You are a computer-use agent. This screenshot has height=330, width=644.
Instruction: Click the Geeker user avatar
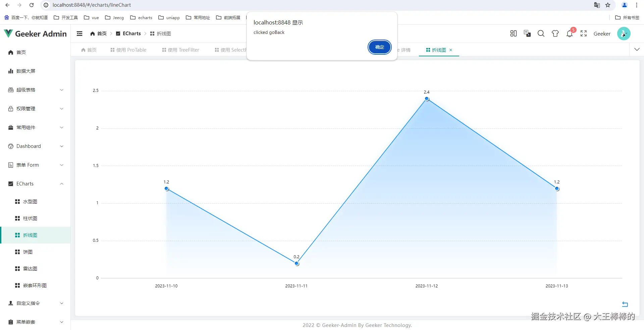pyautogui.click(x=624, y=34)
